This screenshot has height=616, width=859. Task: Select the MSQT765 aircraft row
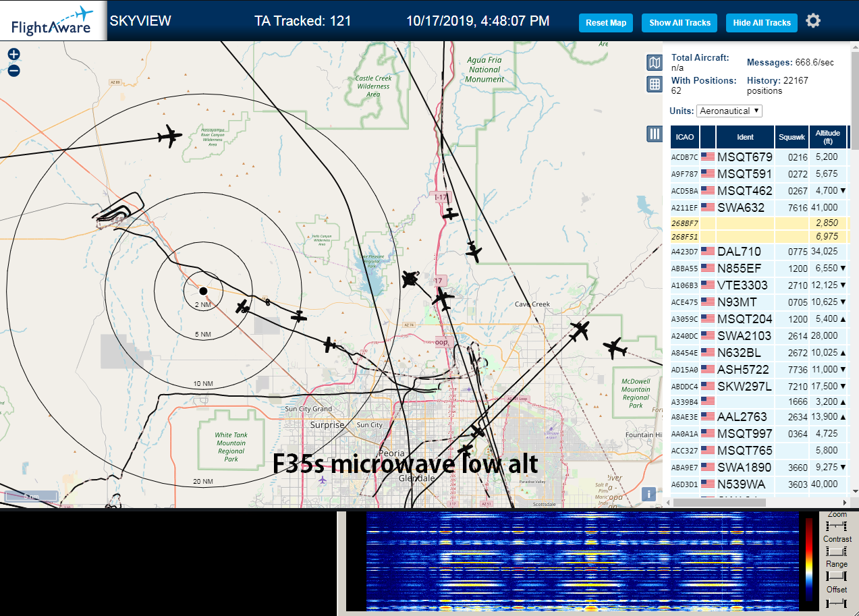760,450
